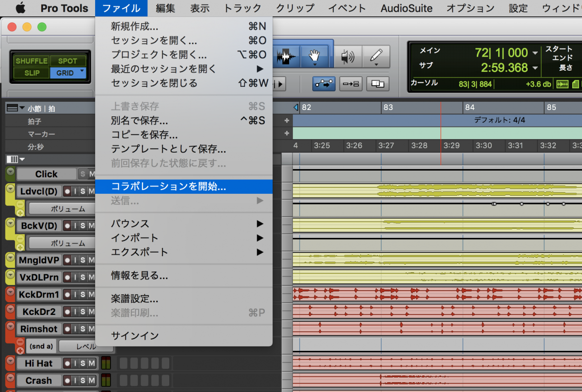The width and height of the screenshot is (582, 392).
Task: Open Sub counter format dropdown arrow
Action: pos(535,68)
